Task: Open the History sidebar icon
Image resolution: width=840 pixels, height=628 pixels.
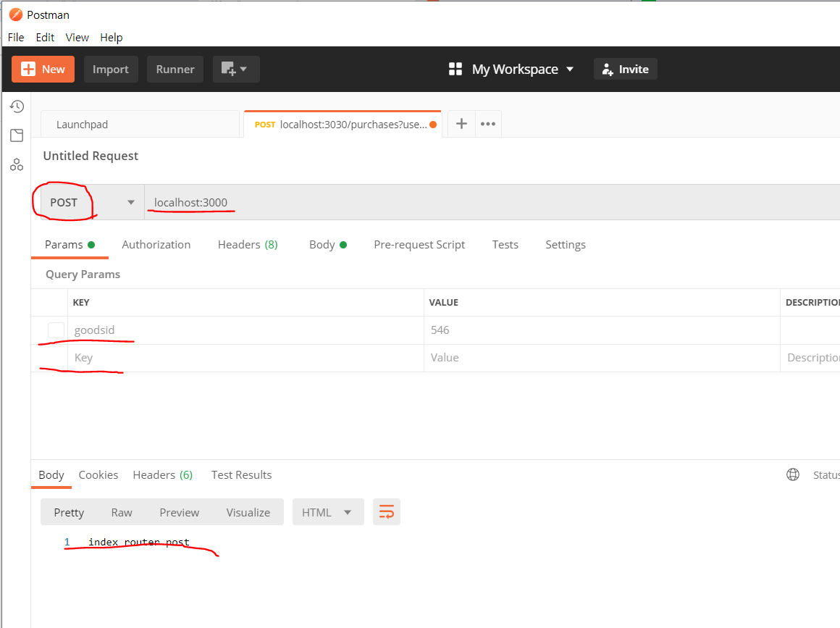Action: [17, 106]
